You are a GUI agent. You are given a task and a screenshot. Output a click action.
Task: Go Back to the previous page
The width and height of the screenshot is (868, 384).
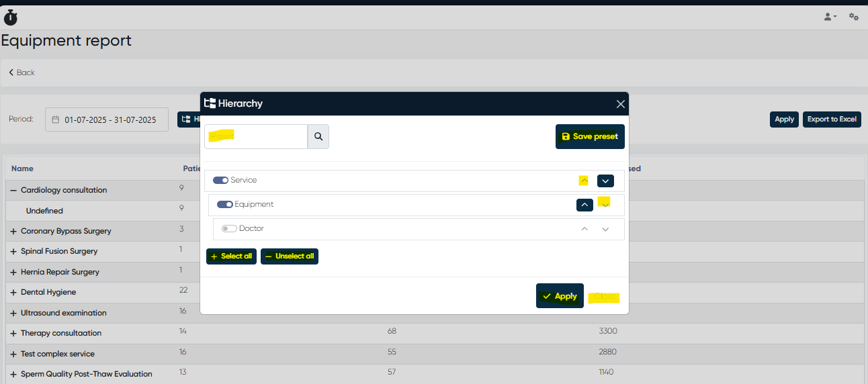[21, 73]
